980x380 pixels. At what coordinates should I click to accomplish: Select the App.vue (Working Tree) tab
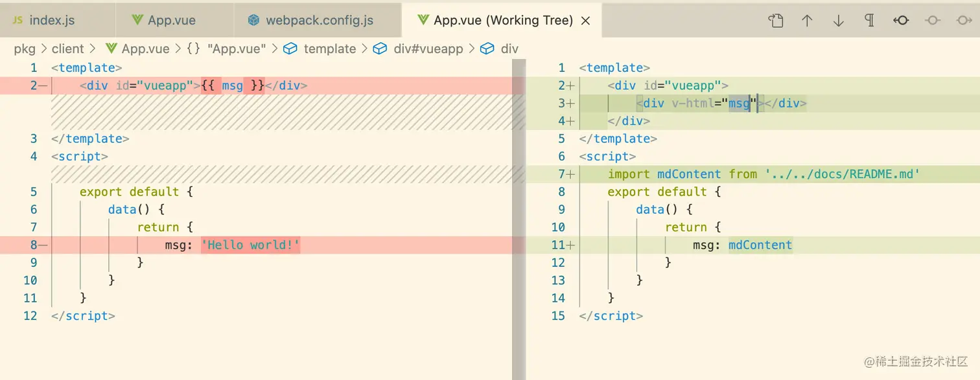(x=503, y=20)
